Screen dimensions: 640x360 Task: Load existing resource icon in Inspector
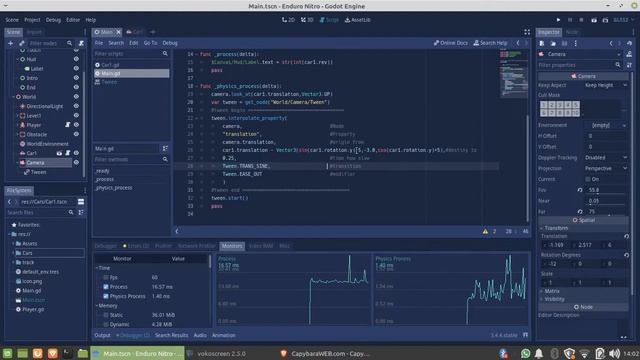pyautogui.click(x=553, y=43)
